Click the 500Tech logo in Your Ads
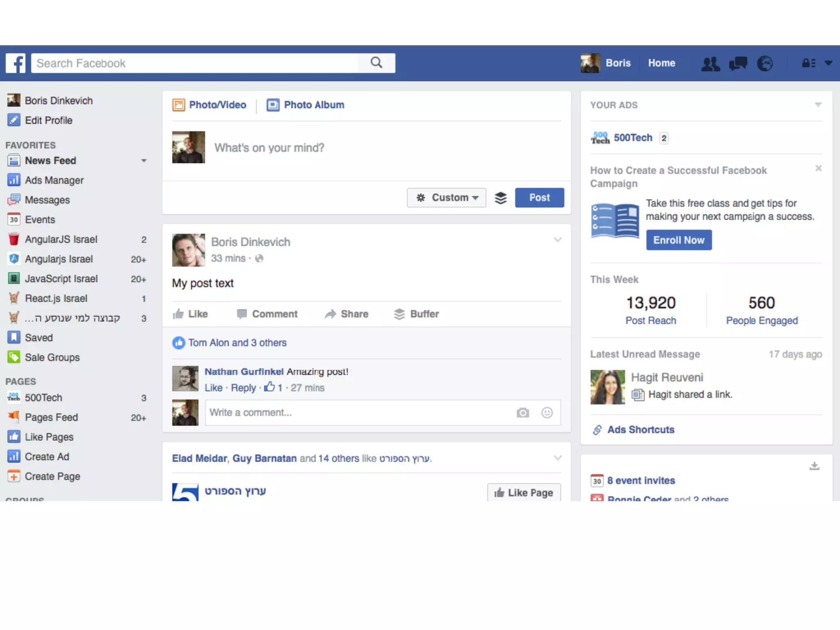840x630 pixels. tap(600, 138)
